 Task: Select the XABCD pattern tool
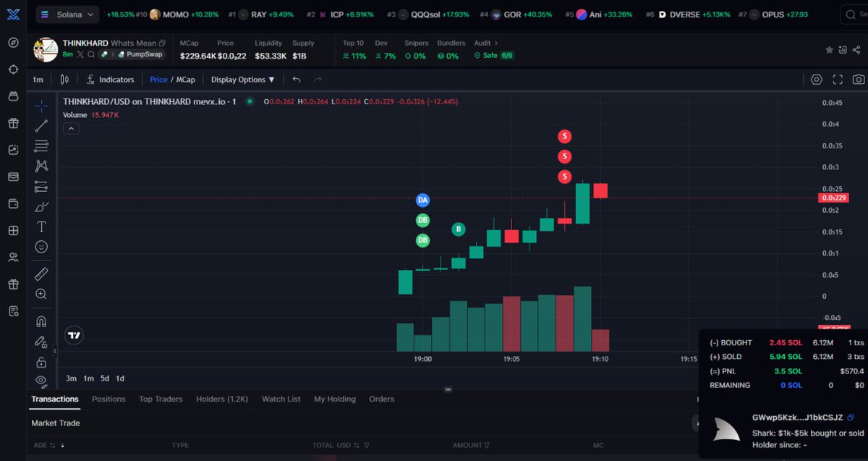(41, 166)
